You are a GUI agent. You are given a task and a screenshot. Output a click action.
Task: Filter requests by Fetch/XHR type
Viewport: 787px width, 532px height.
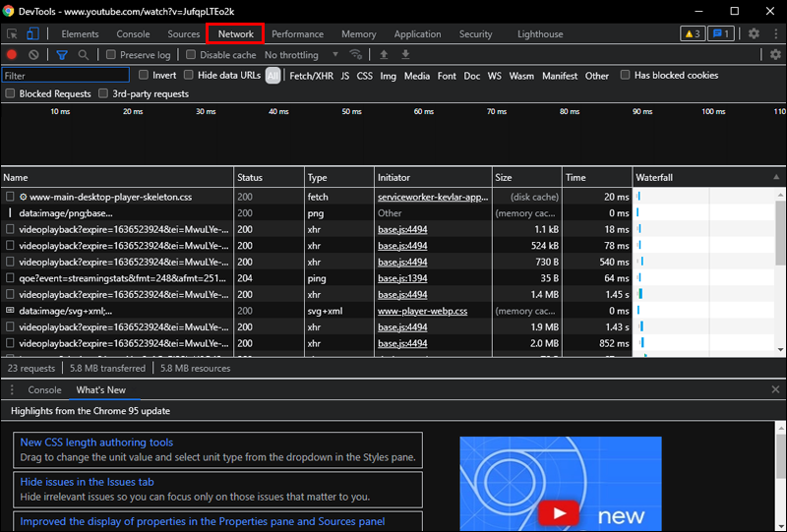(310, 76)
